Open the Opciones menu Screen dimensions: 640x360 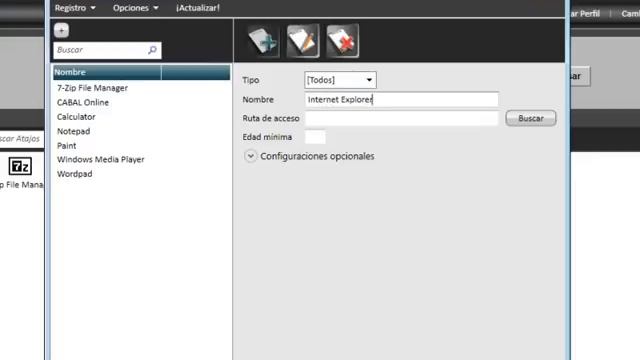[x=136, y=8]
